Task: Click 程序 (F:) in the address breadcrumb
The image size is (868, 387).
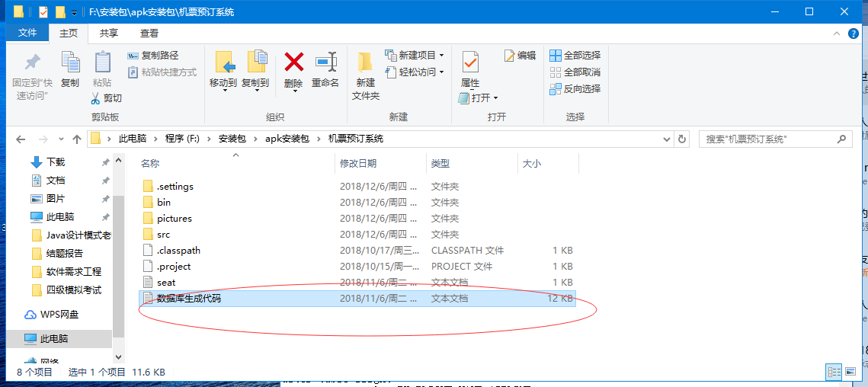Action: [x=182, y=139]
